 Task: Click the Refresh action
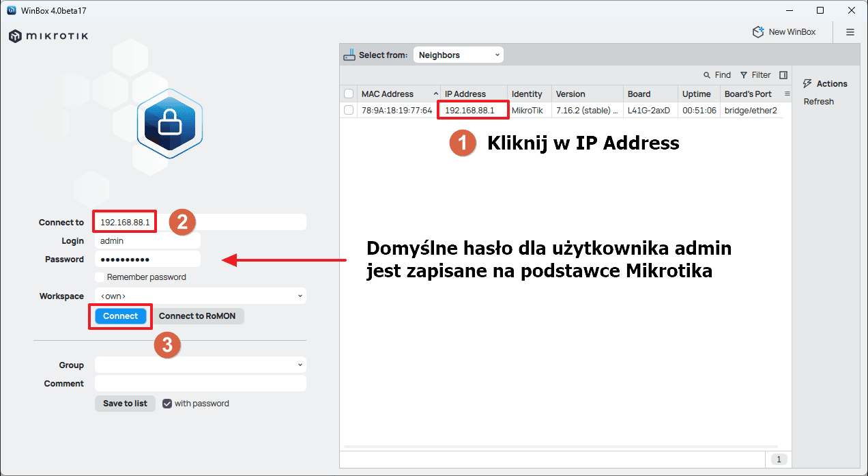(x=818, y=102)
